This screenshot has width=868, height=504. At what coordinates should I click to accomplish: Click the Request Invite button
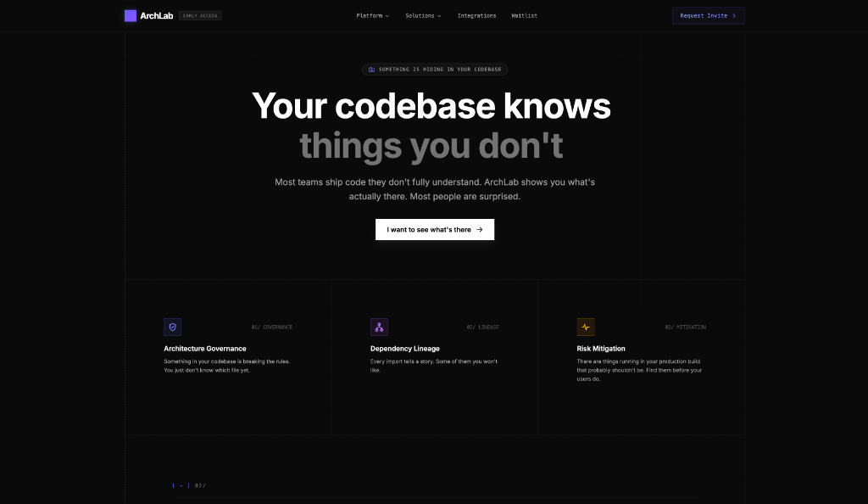pyautogui.click(x=708, y=15)
